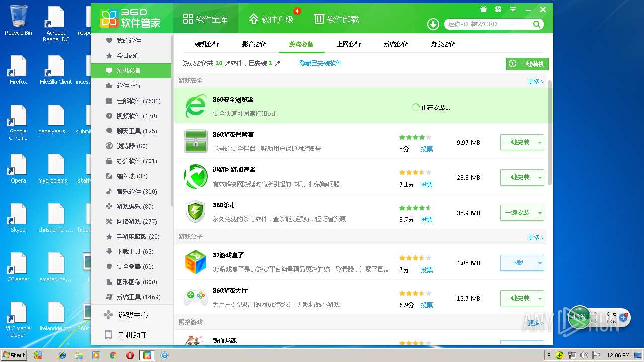644x362 pixels.
Task: Click 隐藏已安装软件 link
Action: point(320,63)
